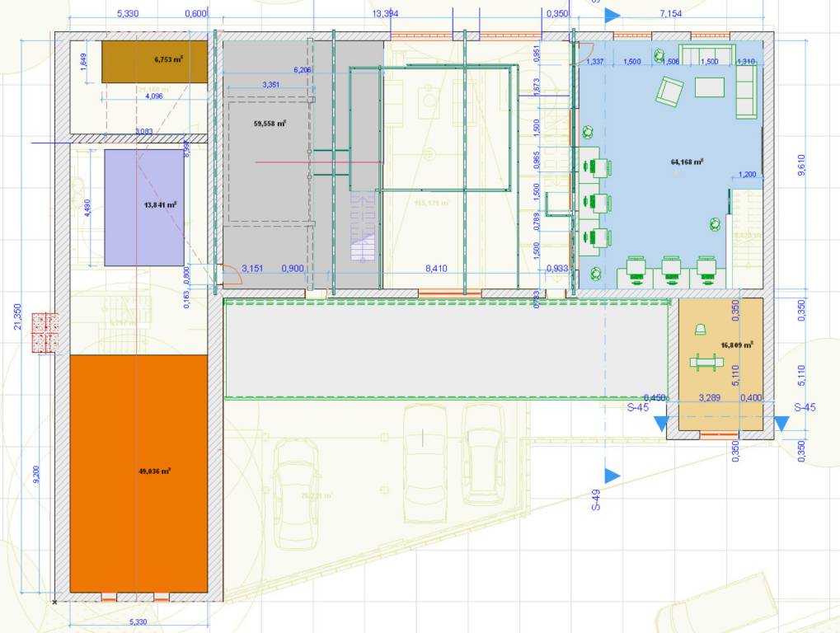Click the coffee table in the blue room

coord(710,87)
